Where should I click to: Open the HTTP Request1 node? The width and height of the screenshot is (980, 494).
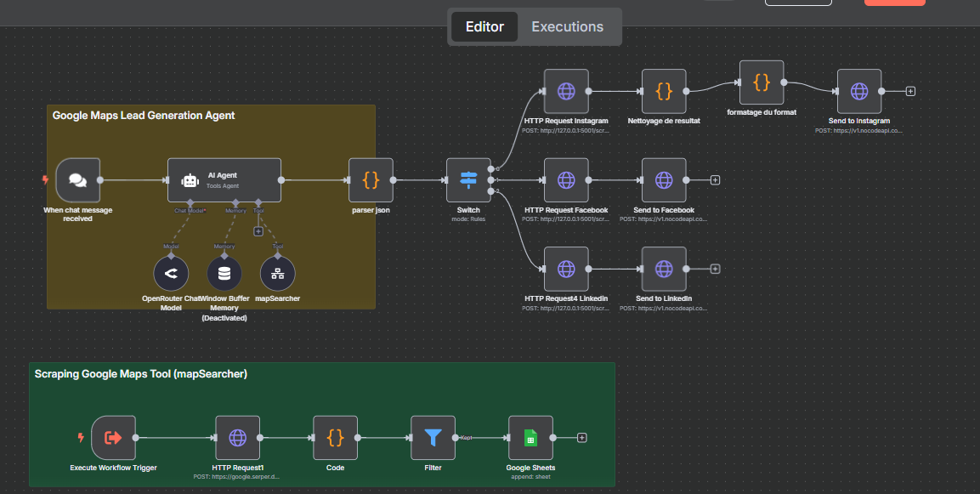(x=237, y=438)
